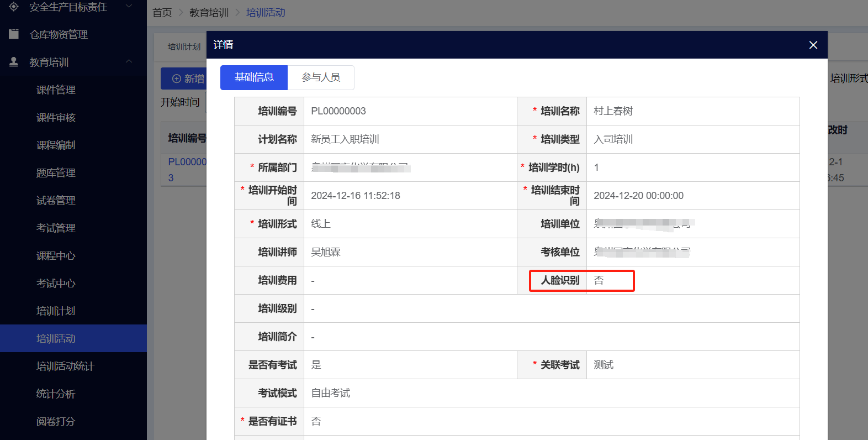Viewport: 868px width, 440px height.
Task: Open 仓库物资管理 in the sidebar
Action: [59, 34]
